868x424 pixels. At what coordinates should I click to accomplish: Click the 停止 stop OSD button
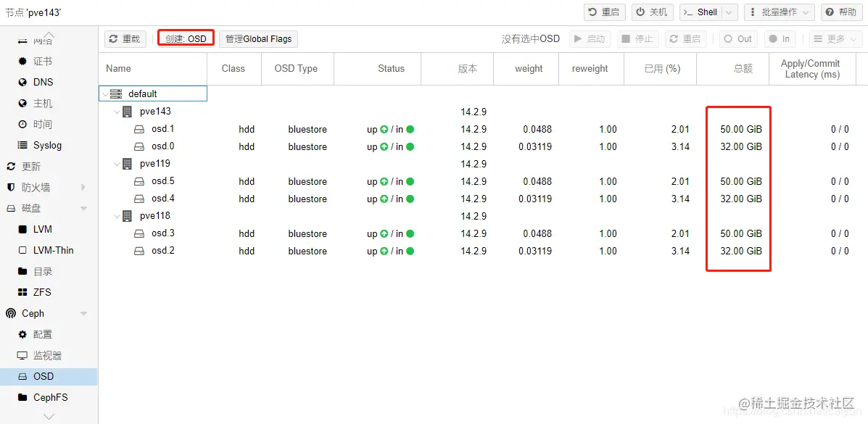[x=637, y=38]
